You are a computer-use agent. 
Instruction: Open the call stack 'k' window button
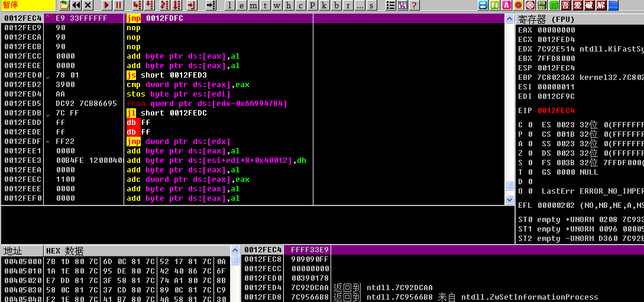pyautogui.click(x=325, y=5)
